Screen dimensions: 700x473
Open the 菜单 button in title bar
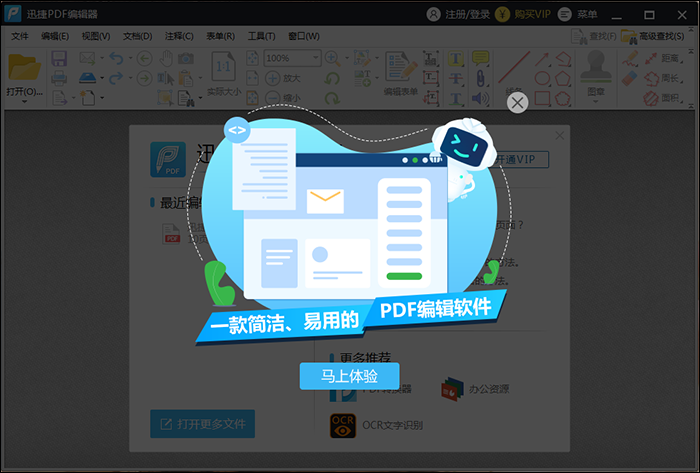577,14
